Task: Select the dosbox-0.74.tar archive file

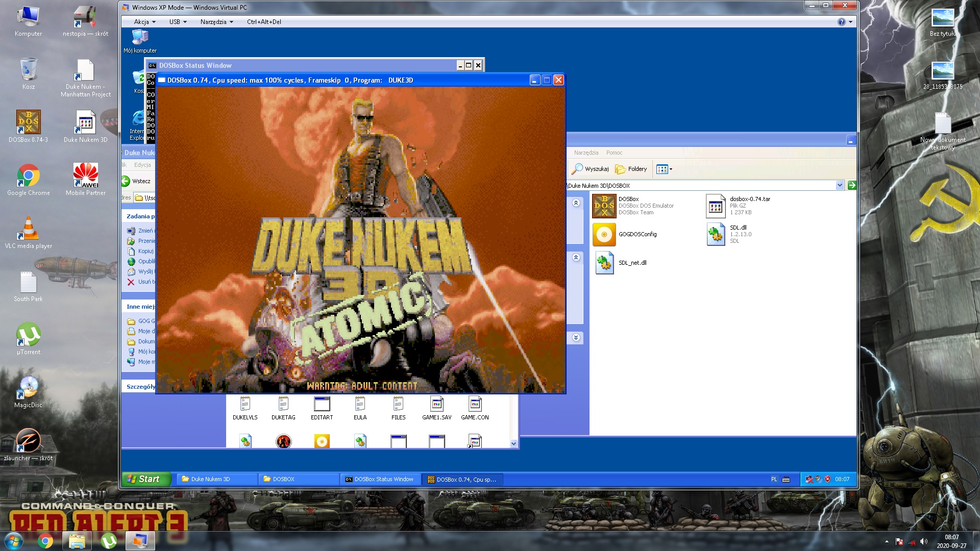Action: click(739, 206)
